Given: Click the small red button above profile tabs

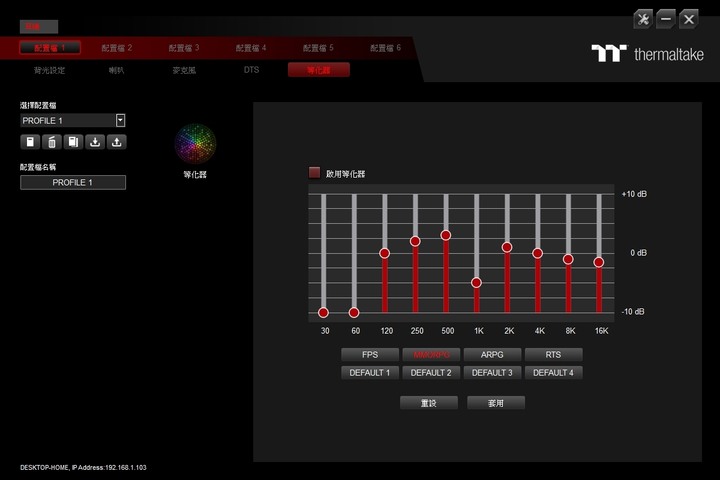Looking at the screenshot, I should (x=39, y=27).
